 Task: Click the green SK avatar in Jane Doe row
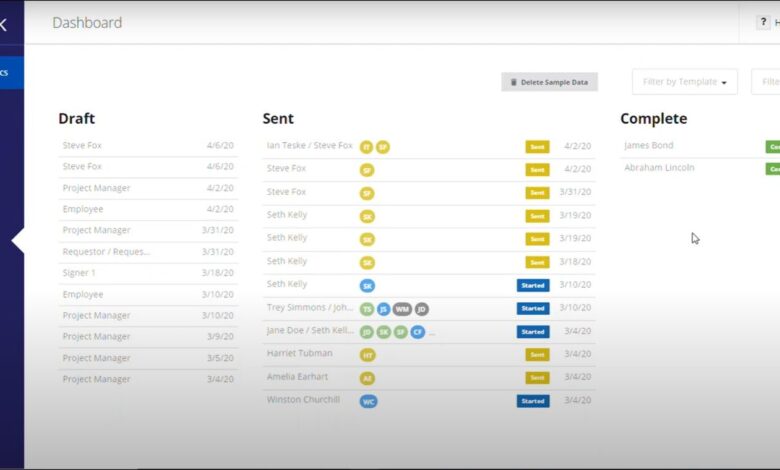pyautogui.click(x=384, y=332)
